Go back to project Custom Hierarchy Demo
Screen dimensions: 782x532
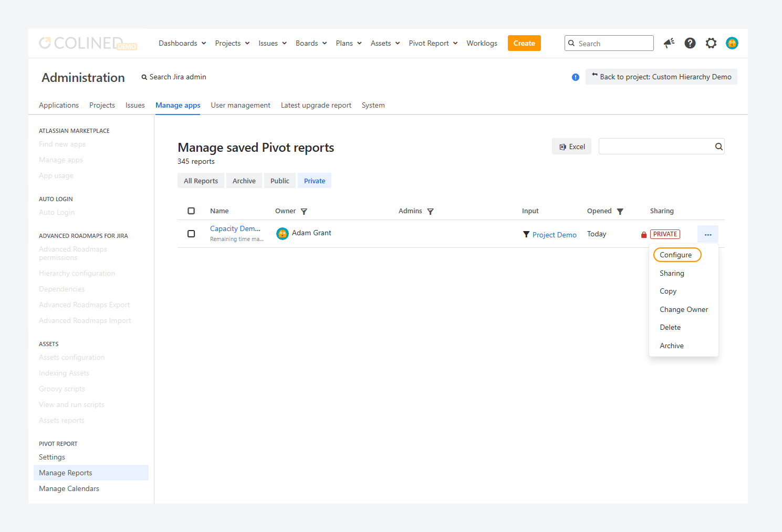click(x=661, y=77)
